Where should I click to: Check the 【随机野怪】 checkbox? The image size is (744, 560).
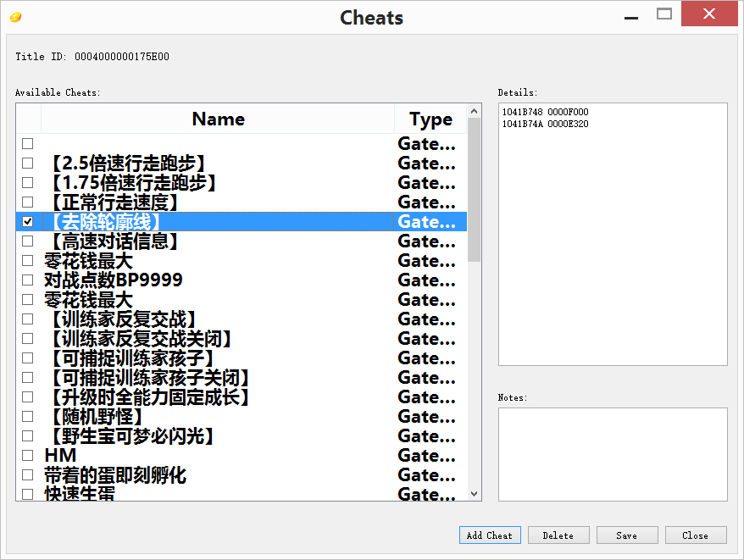[27, 416]
